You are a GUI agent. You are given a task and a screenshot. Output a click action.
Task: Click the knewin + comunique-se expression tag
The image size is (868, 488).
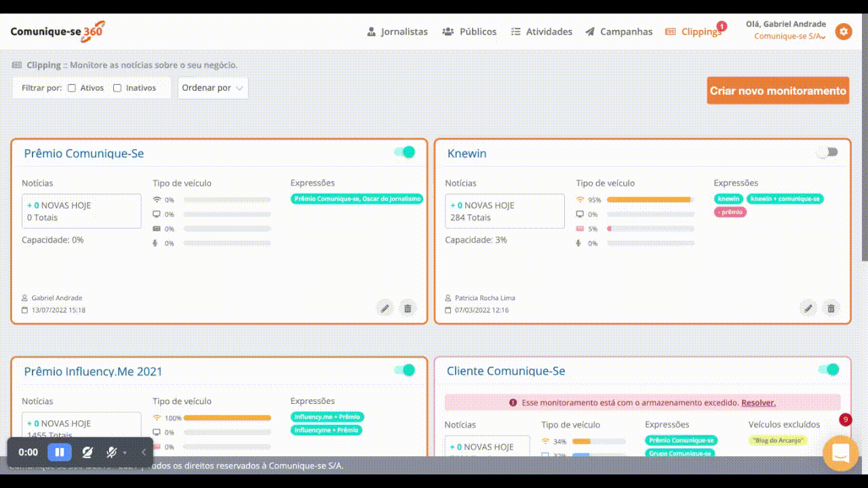click(x=785, y=199)
